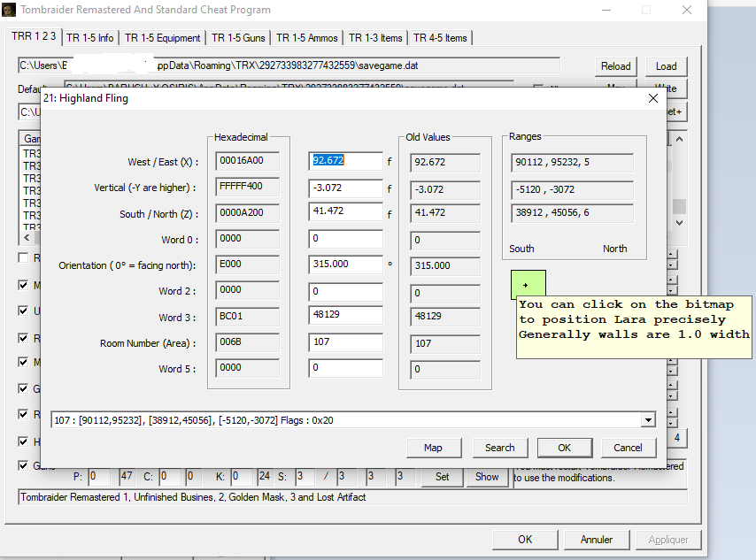Open the TR 1-5 Info tab
This screenshot has width=756, height=560.
pyautogui.click(x=90, y=38)
